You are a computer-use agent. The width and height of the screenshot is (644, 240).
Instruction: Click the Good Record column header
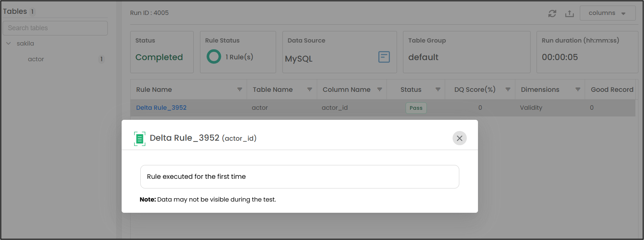tap(612, 90)
